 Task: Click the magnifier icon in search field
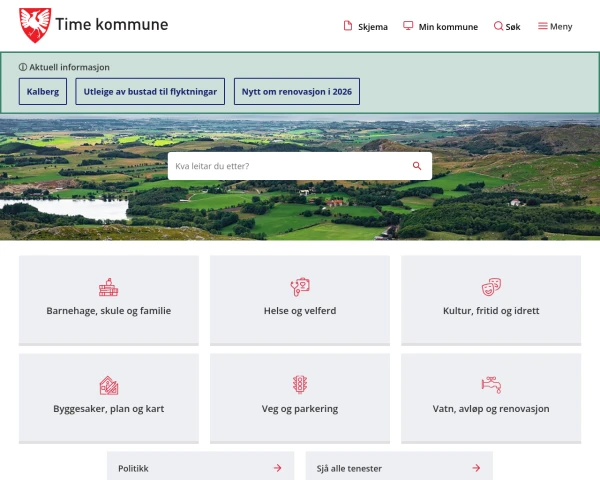[x=417, y=166]
